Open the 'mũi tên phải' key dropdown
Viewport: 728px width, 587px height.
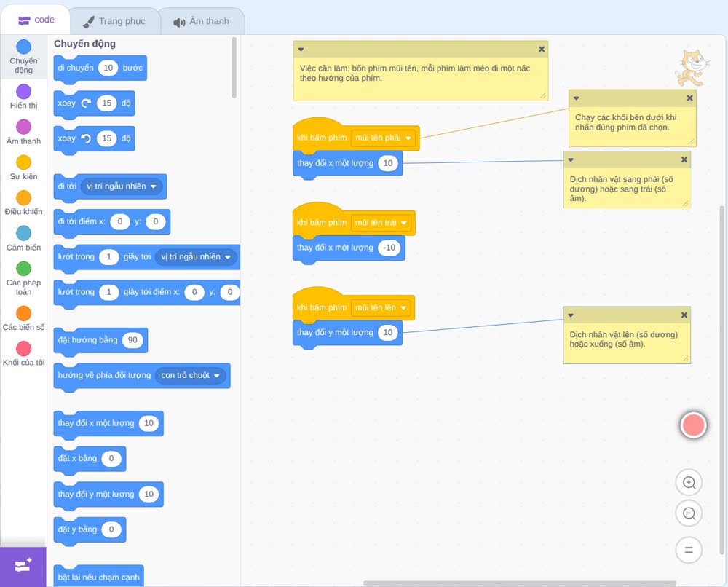(384, 138)
